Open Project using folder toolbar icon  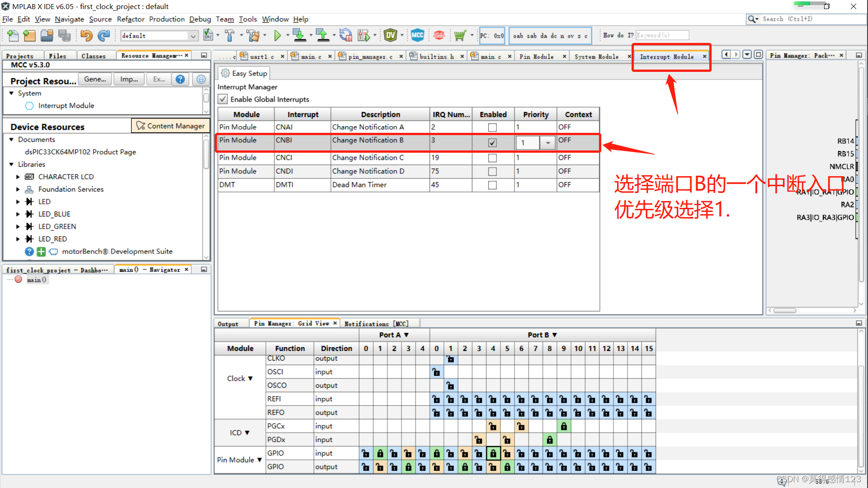(47, 35)
